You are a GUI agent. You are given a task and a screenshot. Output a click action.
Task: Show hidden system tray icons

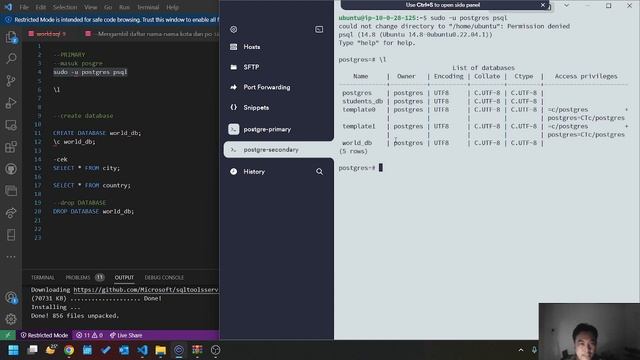[521, 350]
